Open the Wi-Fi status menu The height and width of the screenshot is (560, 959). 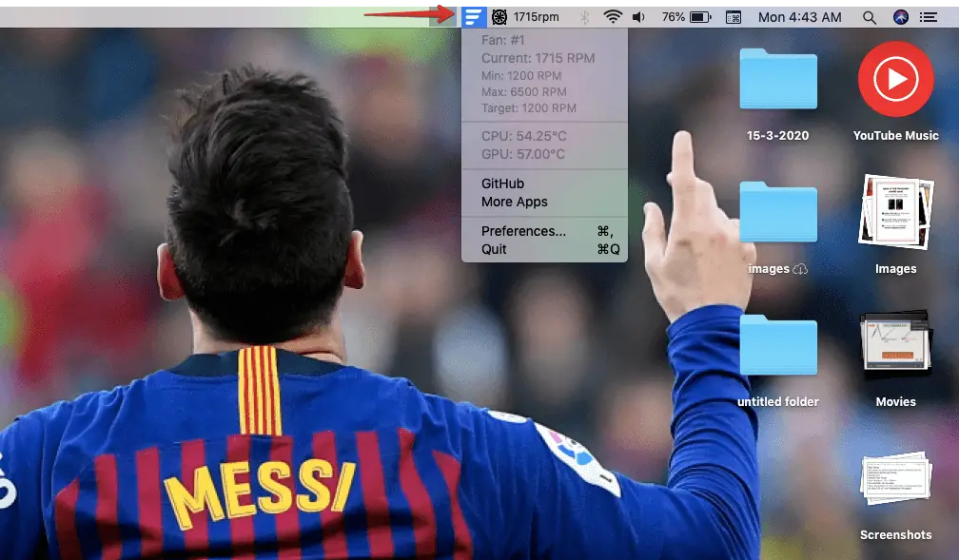tap(613, 17)
